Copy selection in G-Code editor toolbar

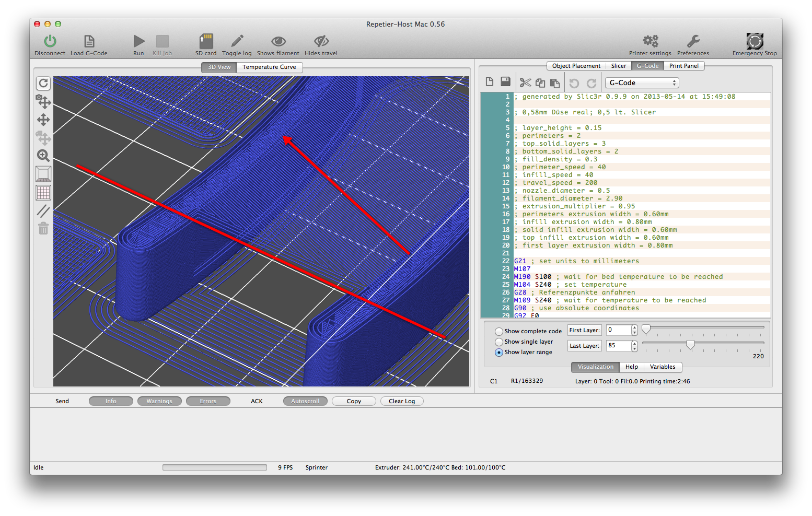540,83
